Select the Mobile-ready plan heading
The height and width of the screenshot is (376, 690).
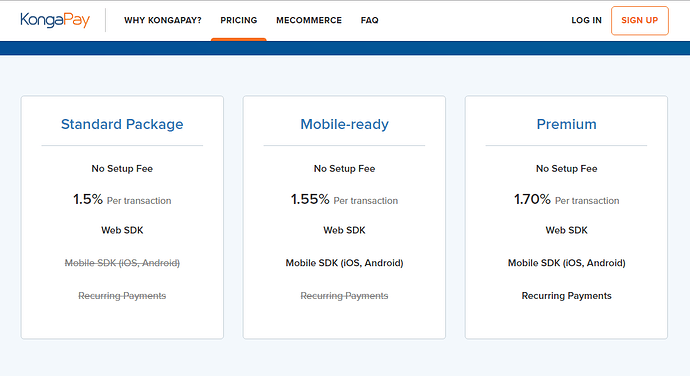[344, 124]
